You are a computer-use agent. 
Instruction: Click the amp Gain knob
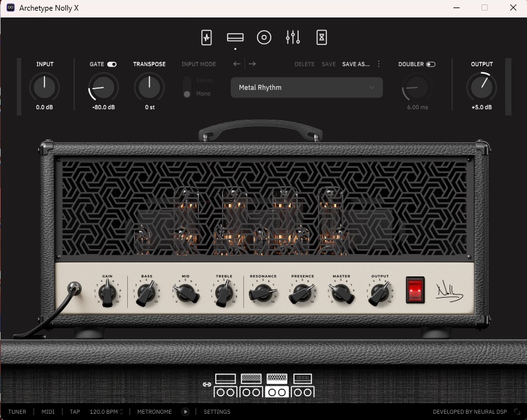pyautogui.click(x=107, y=293)
